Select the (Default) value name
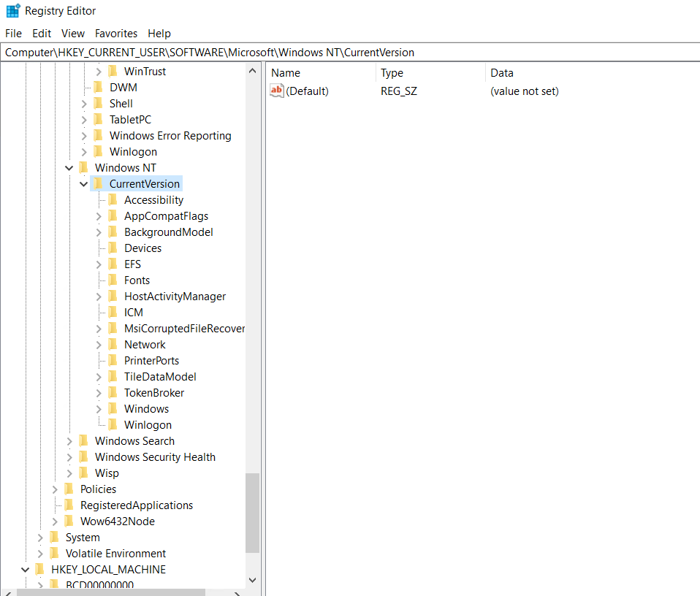Viewport: 700px width, 596px height. [x=307, y=91]
